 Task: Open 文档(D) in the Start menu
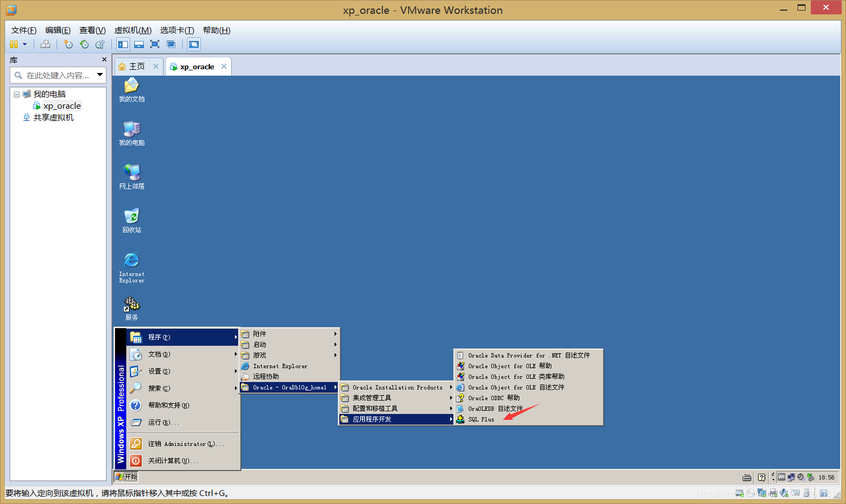click(183, 354)
